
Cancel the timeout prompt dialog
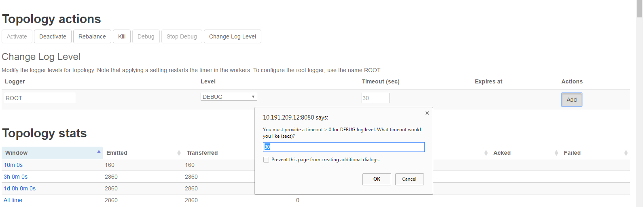[x=409, y=179]
